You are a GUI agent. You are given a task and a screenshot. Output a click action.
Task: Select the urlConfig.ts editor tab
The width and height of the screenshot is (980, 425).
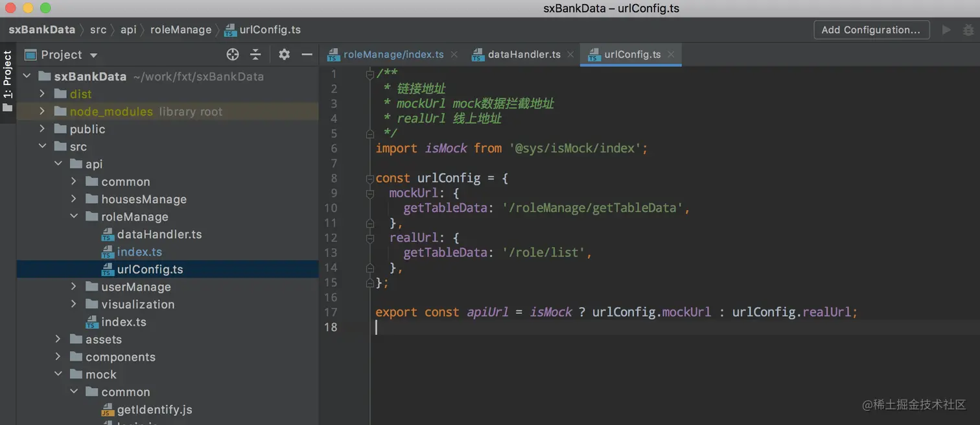(x=632, y=55)
